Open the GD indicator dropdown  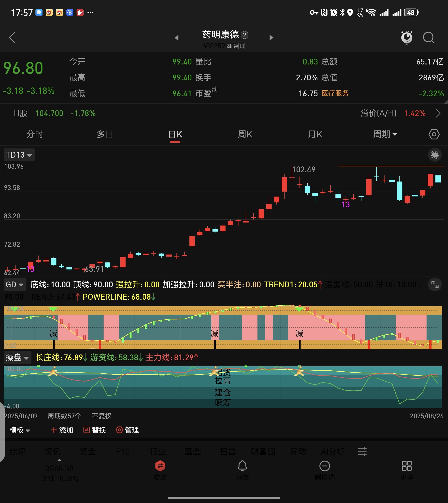[15, 285]
